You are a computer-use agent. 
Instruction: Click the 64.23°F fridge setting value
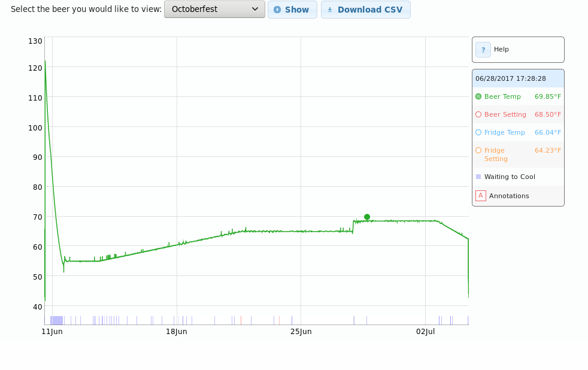click(x=548, y=151)
